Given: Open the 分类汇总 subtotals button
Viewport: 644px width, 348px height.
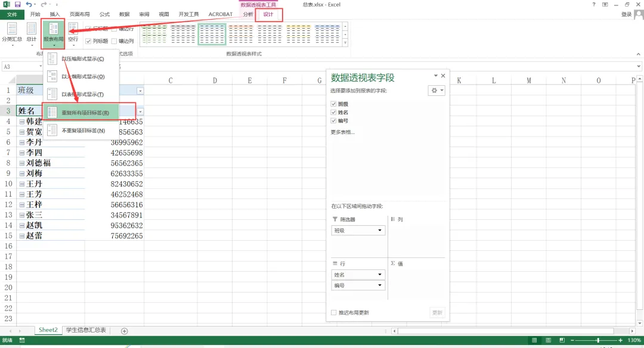Looking at the screenshot, I should click(x=12, y=34).
